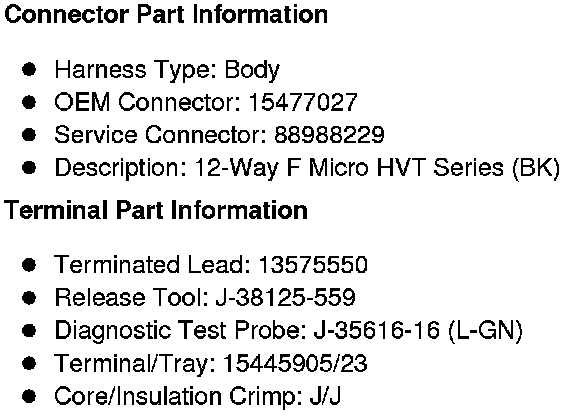The width and height of the screenshot is (576, 416).
Task: Click OEM Connector number 15477027
Action: (x=303, y=102)
